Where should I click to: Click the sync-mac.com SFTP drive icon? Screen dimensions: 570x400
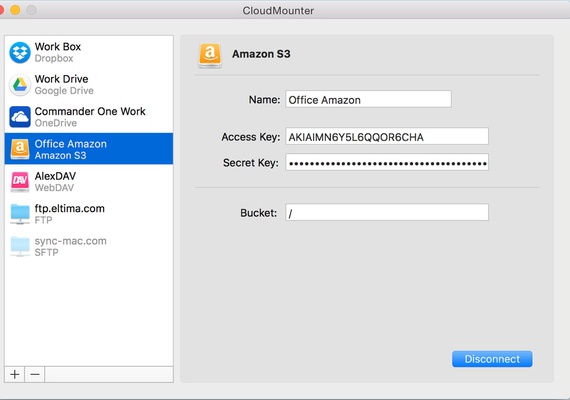point(20,246)
